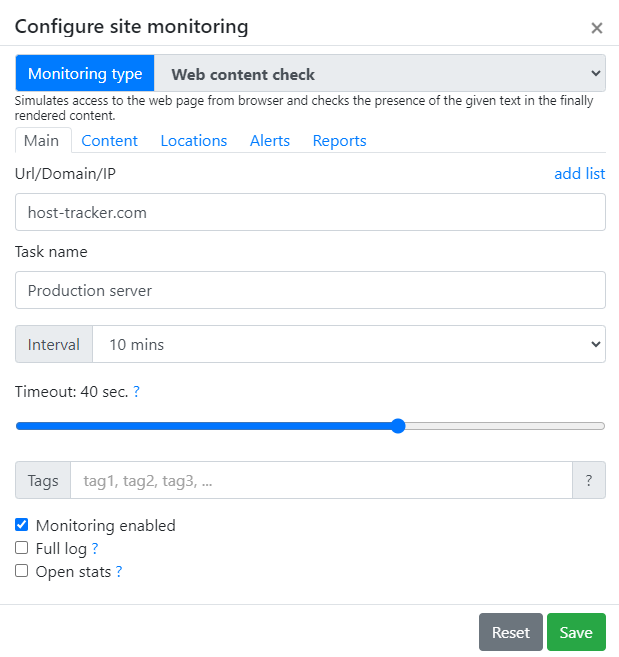Open the Monitoring type dropdown
Viewport: 619px width, 657px height.
click(x=380, y=73)
